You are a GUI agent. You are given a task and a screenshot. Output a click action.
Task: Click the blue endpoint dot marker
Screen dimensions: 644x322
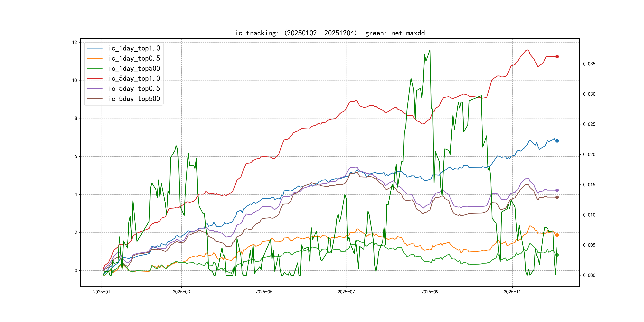tap(557, 141)
